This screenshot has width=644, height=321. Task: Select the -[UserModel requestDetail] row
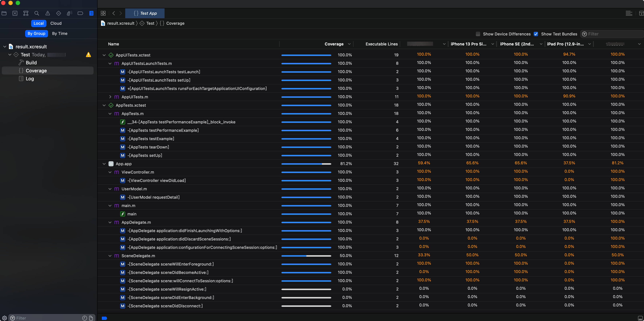[370, 197]
